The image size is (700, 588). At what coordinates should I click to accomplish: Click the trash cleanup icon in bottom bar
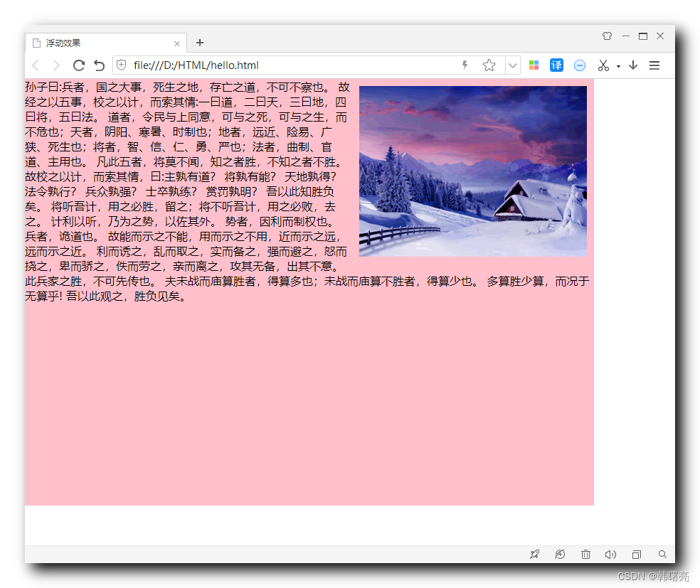tap(585, 554)
